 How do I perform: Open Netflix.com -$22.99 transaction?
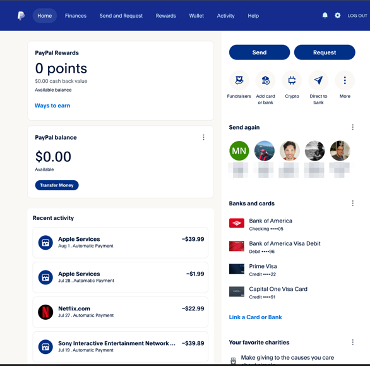(120, 312)
